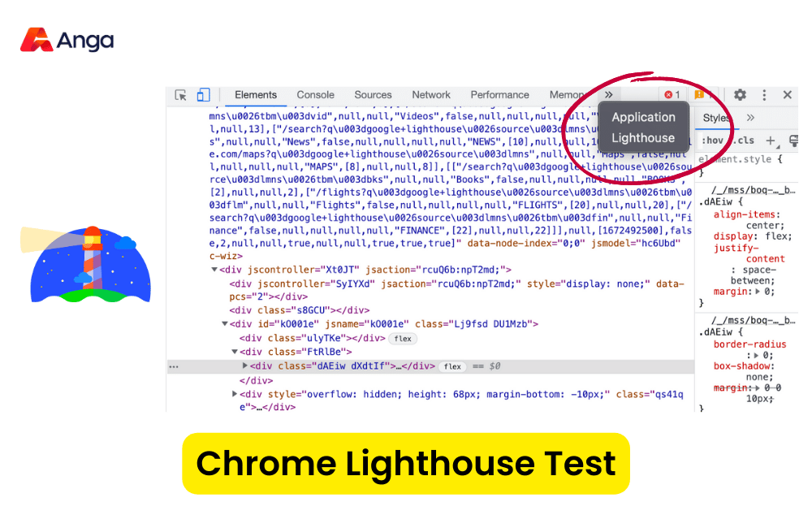
Task: Switch to the Console tab
Action: [315, 95]
